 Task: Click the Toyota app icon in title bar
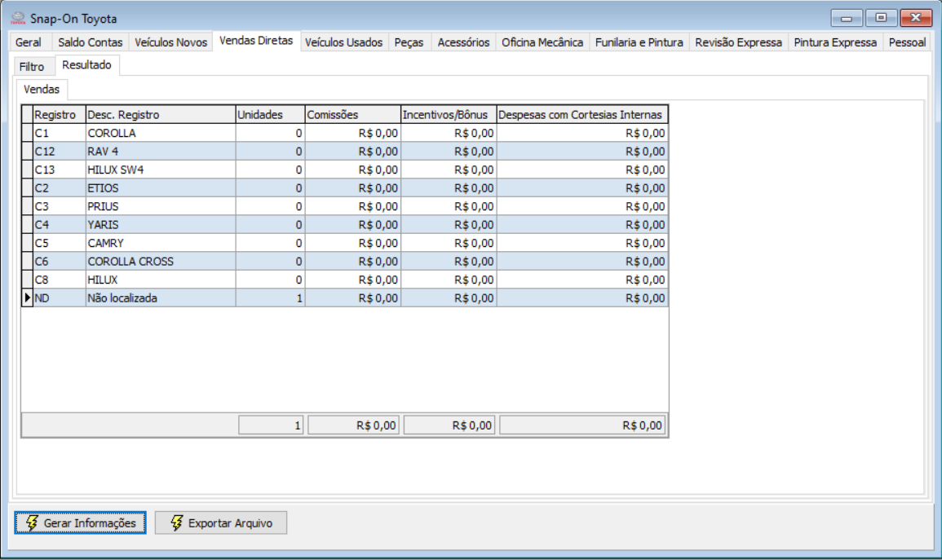[x=18, y=19]
